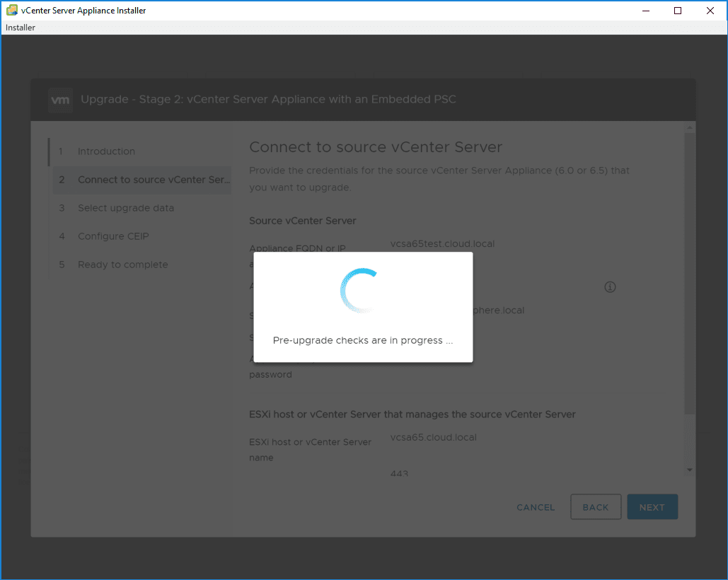Maximize the installer window
728x580 pixels.
coord(677,10)
